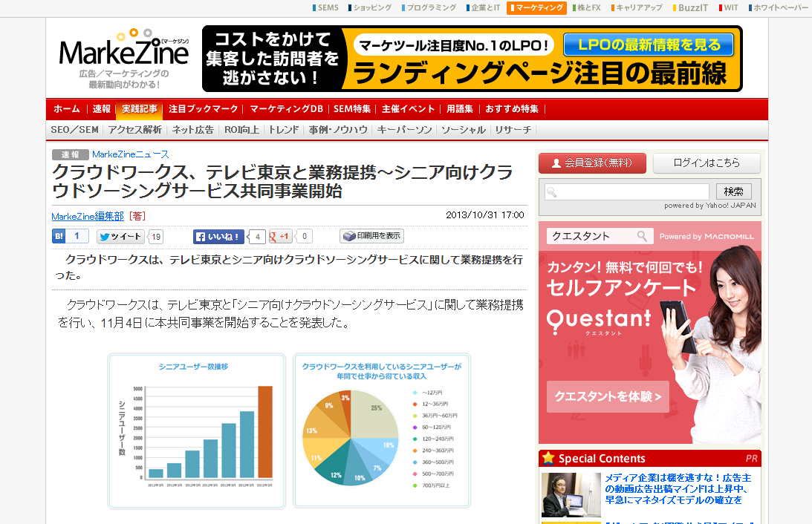This screenshot has height=524, width=812.
Task: Select ソーシャル category
Action: [x=464, y=130]
